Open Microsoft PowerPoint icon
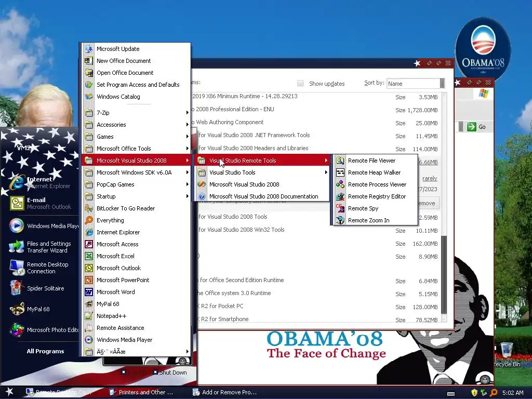Screen dimensions: 532x399 tap(89, 280)
